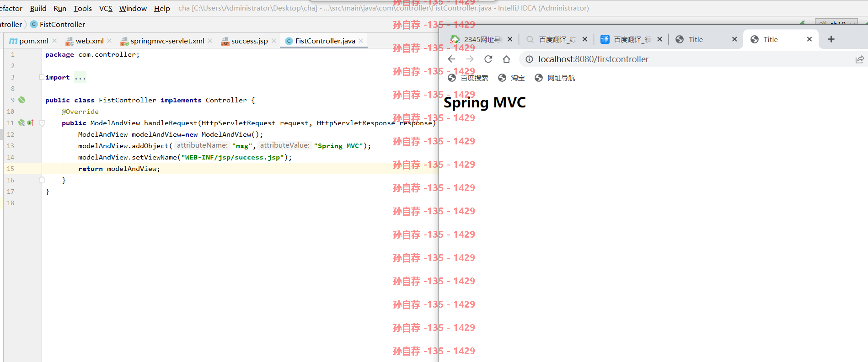Close the 百度翻译_综 browser tab

pyautogui.click(x=585, y=39)
